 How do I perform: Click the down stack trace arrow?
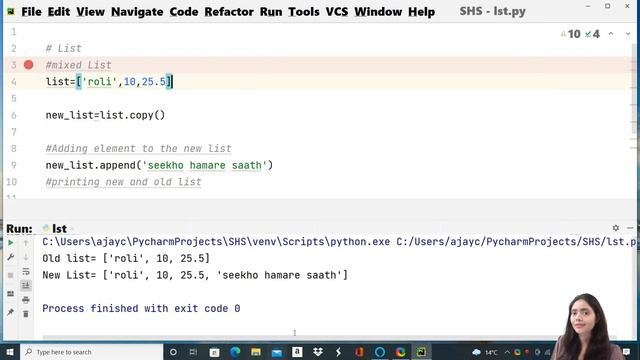click(26, 257)
